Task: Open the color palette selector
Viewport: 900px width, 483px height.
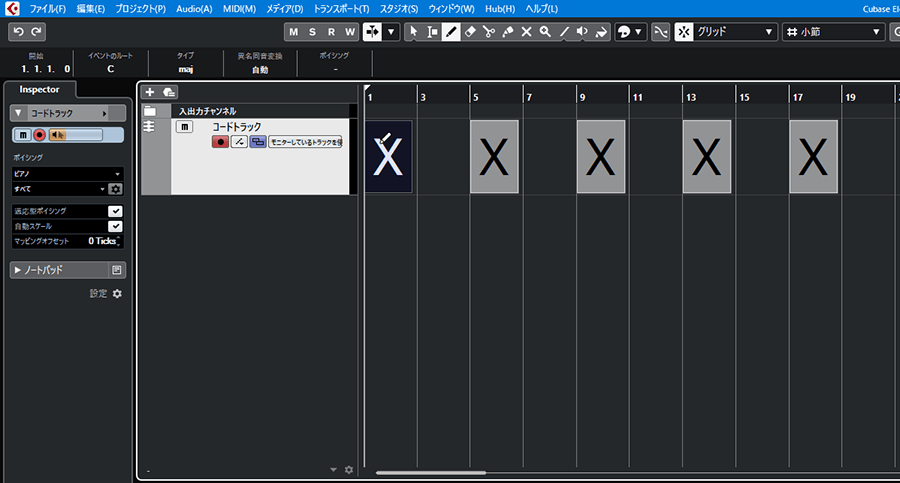Action: [x=630, y=32]
